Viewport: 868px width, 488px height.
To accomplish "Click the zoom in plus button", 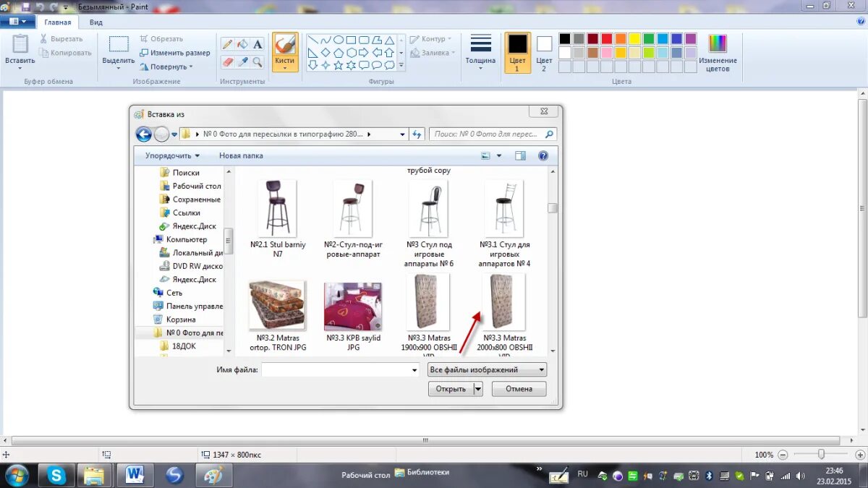I will (x=861, y=455).
